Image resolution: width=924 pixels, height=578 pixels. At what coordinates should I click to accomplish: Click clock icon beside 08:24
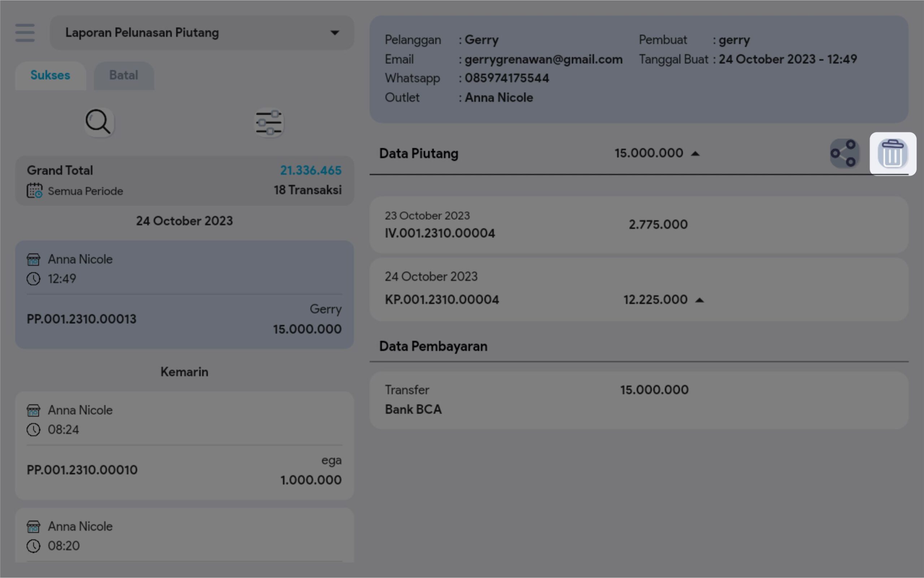[x=33, y=430]
